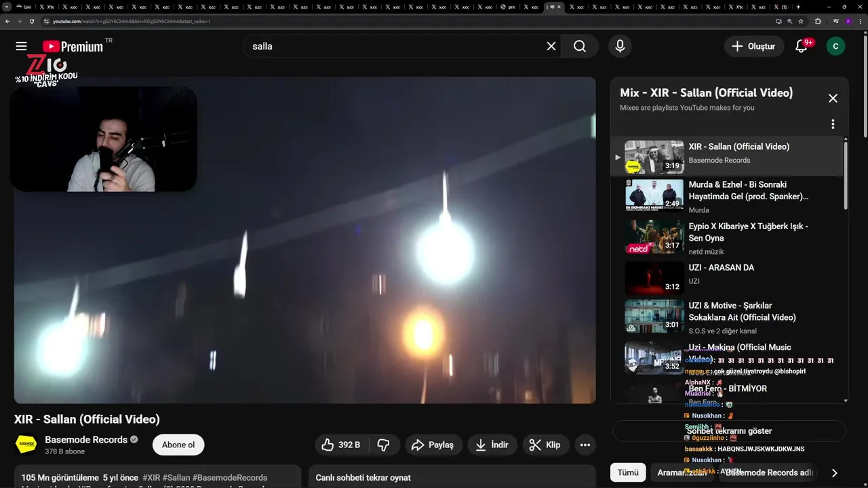This screenshot has width=868, height=488.
Task: Select the Tümü filter chip
Action: click(x=627, y=472)
